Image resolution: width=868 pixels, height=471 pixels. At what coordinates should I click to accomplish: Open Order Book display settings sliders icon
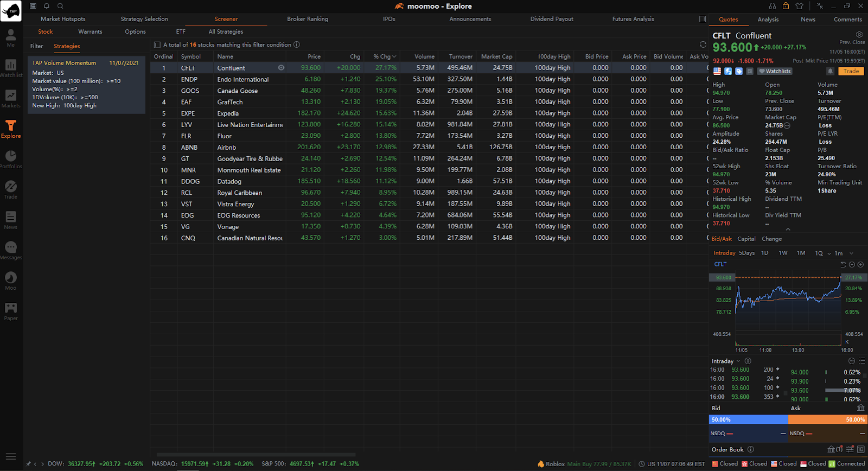(850, 449)
